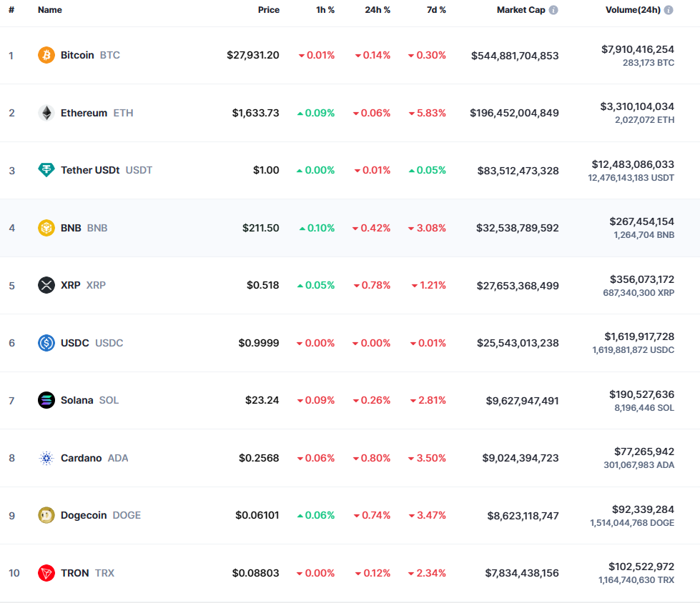
Task: Click Dogecoin volume $92,339,284
Action: click(x=644, y=509)
